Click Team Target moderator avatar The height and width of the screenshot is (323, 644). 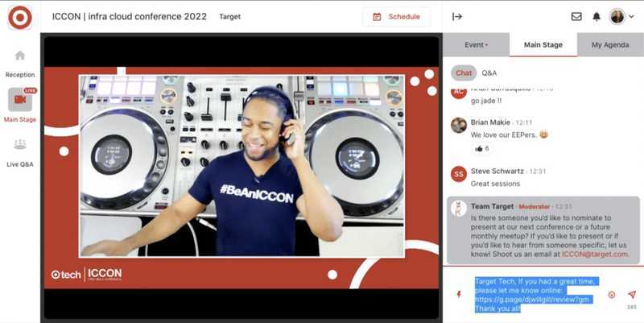pyautogui.click(x=459, y=209)
